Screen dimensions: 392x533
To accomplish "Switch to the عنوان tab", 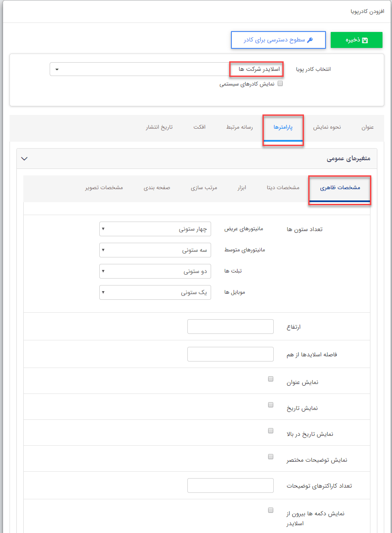I will 367,127.
